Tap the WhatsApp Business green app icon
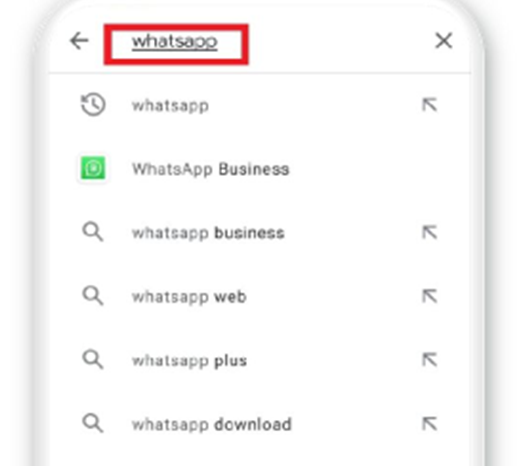Viewport: 524px width, 466px height. point(93,168)
